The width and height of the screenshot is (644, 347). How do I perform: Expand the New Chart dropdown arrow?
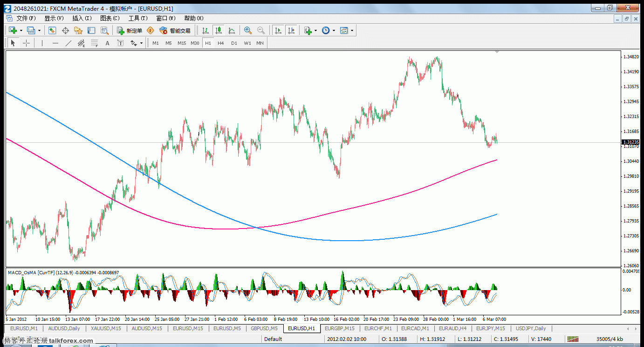[21, 31]
